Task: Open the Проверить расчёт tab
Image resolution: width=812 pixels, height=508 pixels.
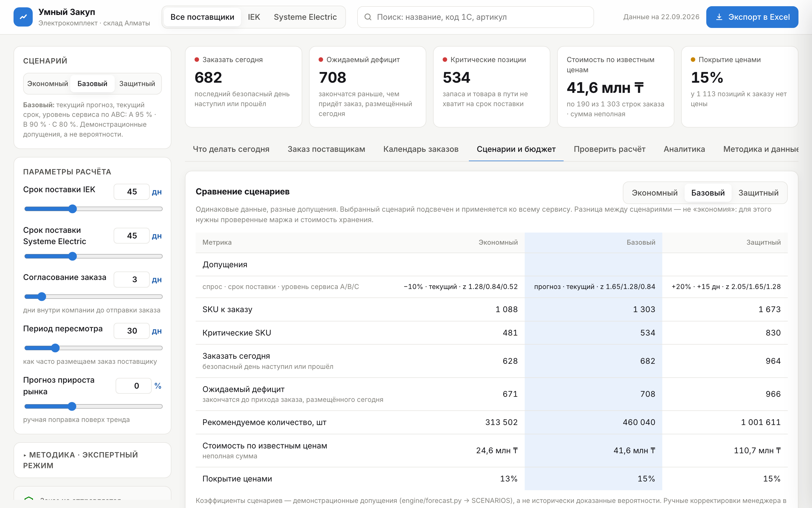Action: (x=609, y=149)
